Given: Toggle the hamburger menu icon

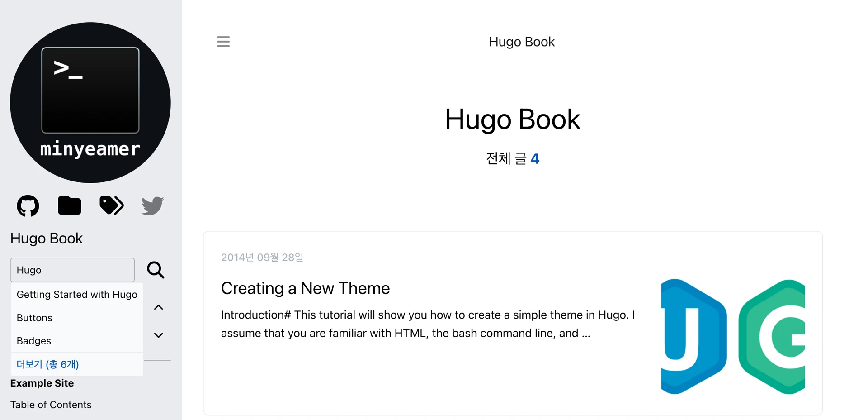Looking at the screenshot, I should coord(223,42).
